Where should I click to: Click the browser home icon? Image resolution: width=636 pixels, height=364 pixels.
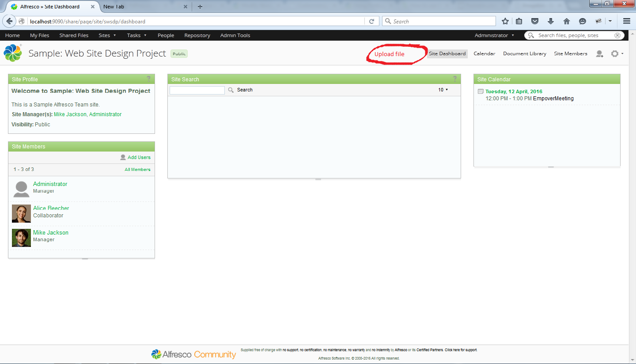point(567,21)
